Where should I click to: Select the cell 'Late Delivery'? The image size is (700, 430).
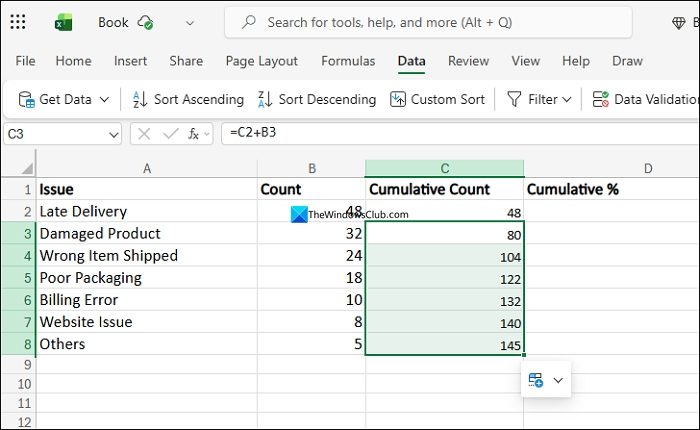tap(147, 211)
